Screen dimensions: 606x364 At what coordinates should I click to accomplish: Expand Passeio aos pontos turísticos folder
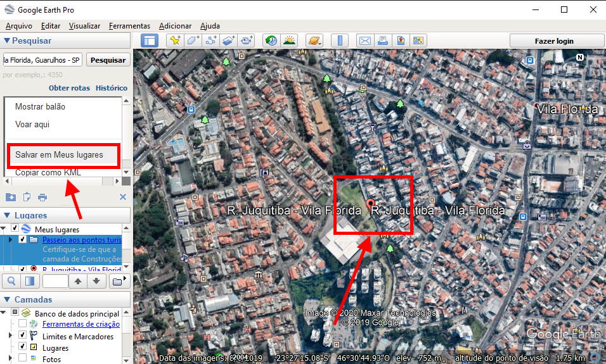10,240
